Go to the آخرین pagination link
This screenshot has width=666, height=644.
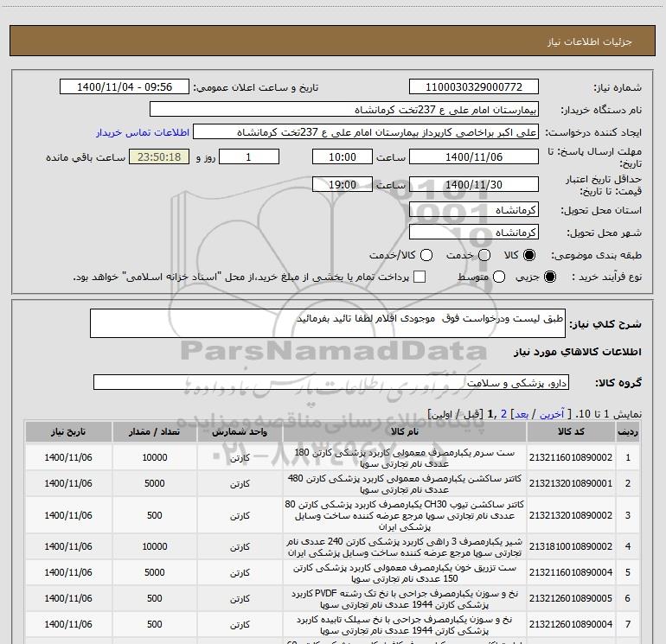click(552, 414)
